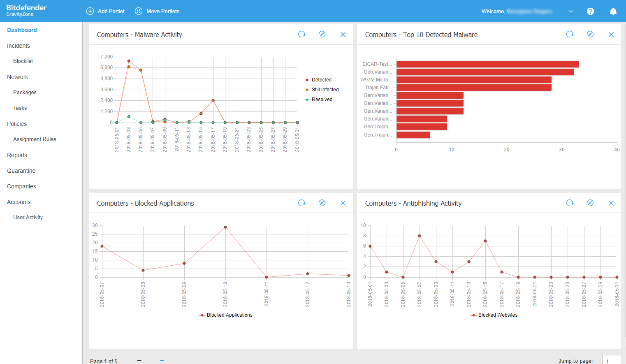Refresh the Computers - Malware Activity portlet
The width and height of the screenshot is (626, 364).
click(x=302, y=35)
